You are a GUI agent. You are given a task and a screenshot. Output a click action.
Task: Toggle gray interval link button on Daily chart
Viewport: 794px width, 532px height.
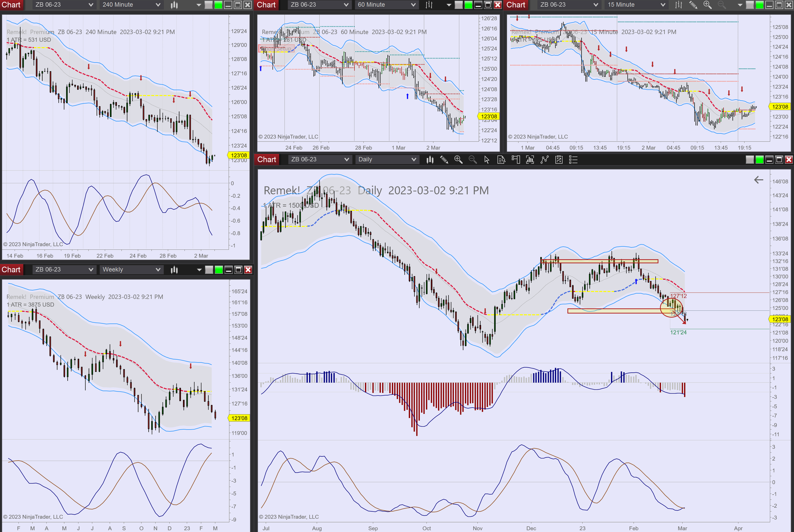pyautogui.click(x=750, y=159)
